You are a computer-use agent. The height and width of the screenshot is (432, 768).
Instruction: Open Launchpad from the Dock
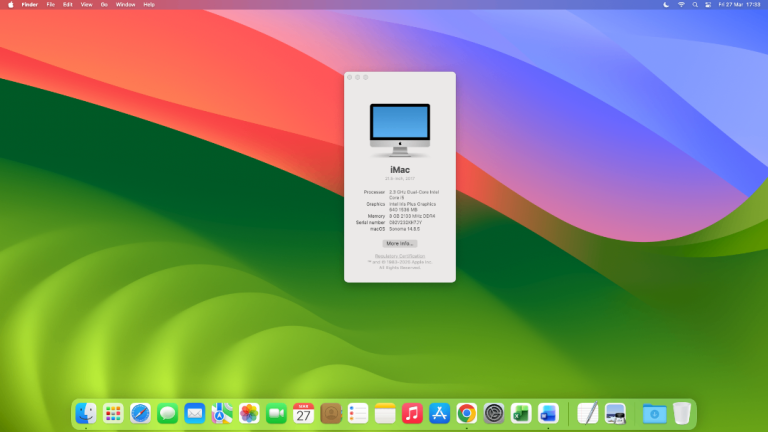tap(113, 413)
